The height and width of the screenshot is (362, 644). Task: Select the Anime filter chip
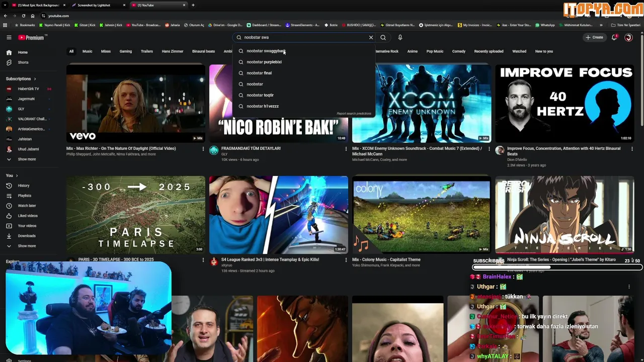coord(412,51)
